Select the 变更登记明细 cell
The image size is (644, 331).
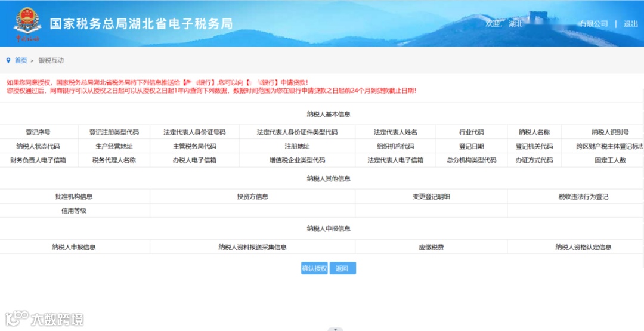(431, 197)
